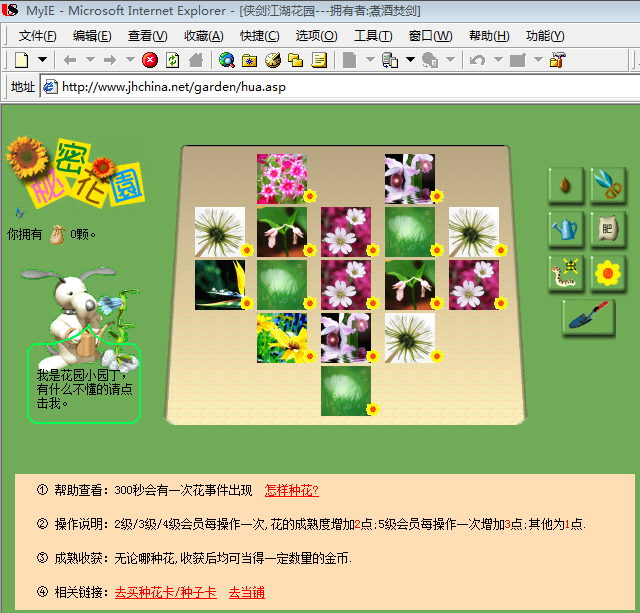
Task: Go to the Home page icon
Action: pyautogui.click(x=196, y=60)
